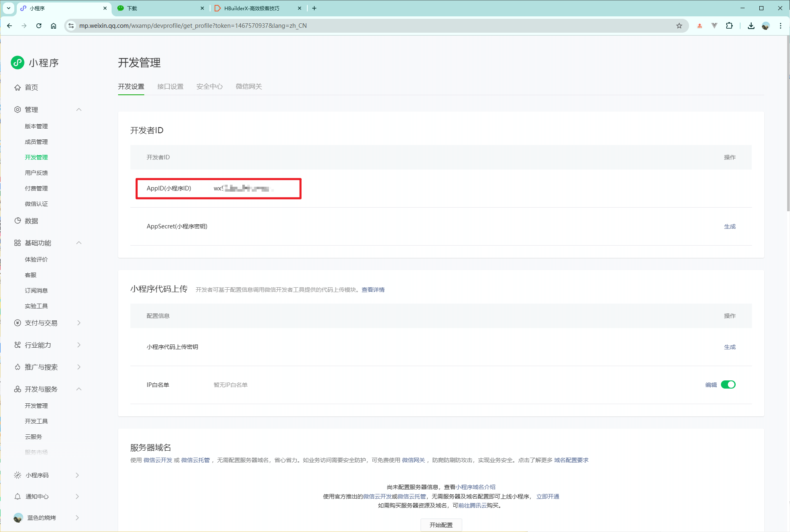Switch to the 接口设置 tab
790x532 pixels.
click(x=170, y=87)
